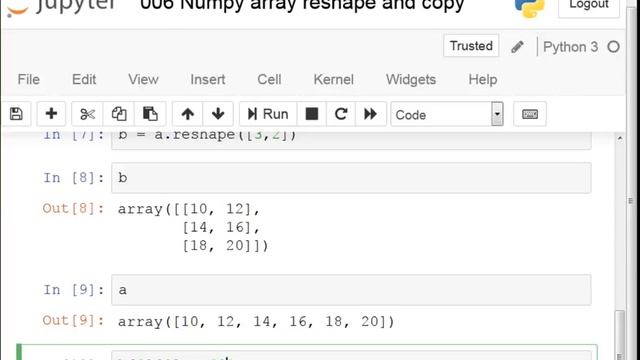Click the Out[8] prompt label
This screenshot has width=640, height=360.
(73, 209)
